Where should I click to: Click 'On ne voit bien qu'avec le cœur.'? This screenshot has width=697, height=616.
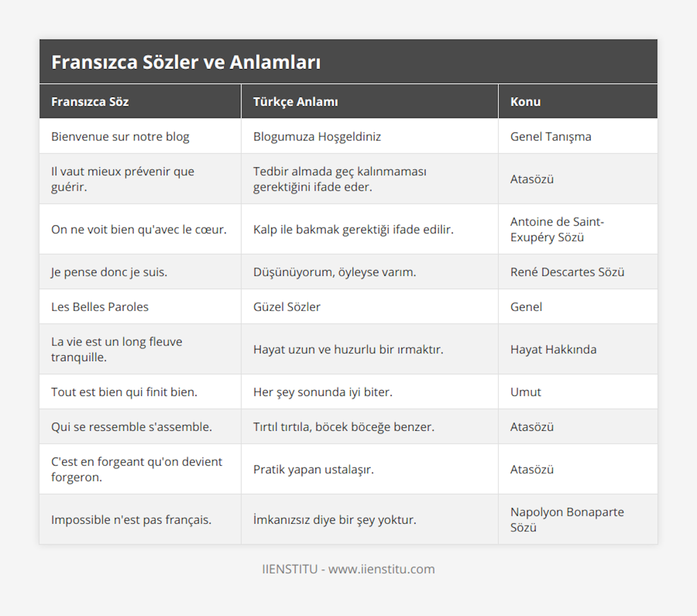(x=139, y=229)
